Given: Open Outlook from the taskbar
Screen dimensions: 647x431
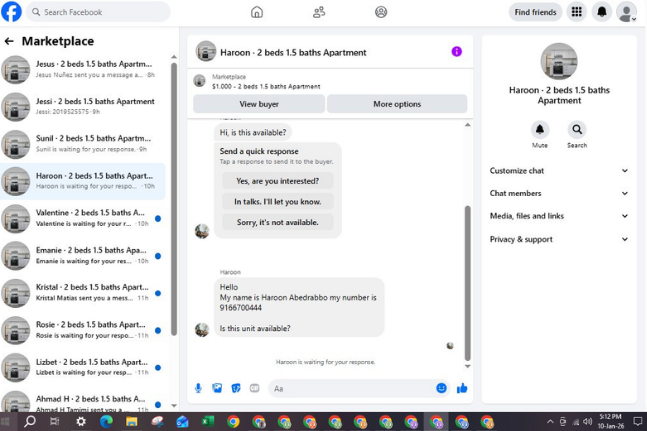Looking at the screenshot, I should [x=182, y=422].
